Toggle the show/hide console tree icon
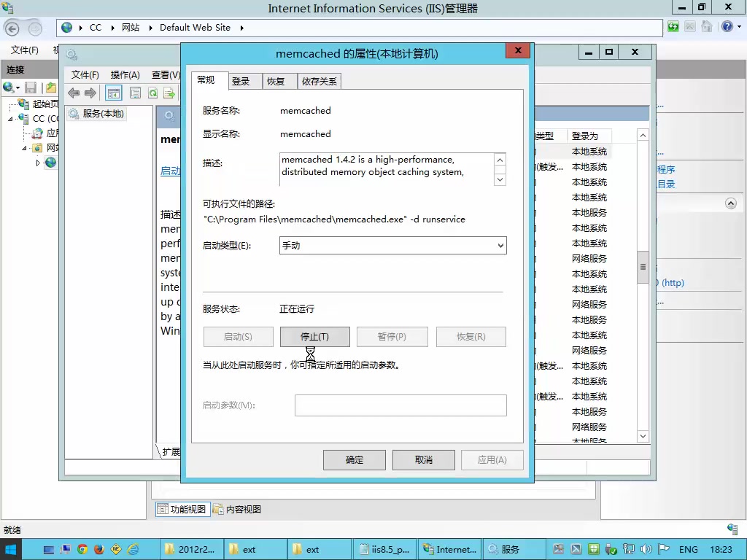This screenshot has height=560, width=747. point(113,93)
